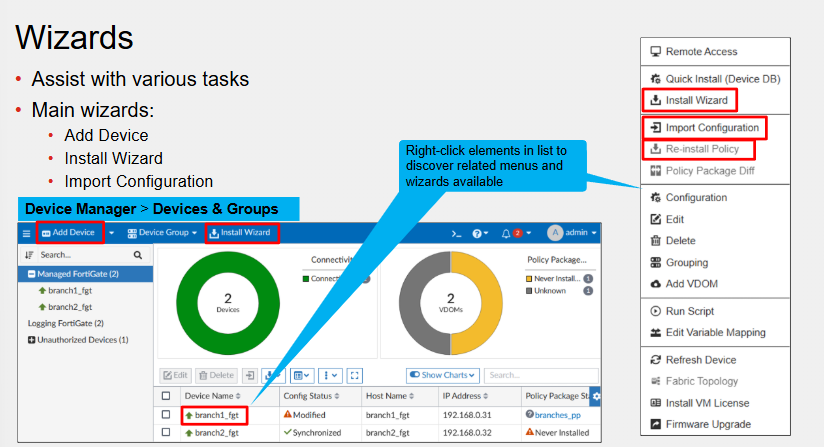Click the yellow half of the VDOMs donut

(x=491, y=303)
